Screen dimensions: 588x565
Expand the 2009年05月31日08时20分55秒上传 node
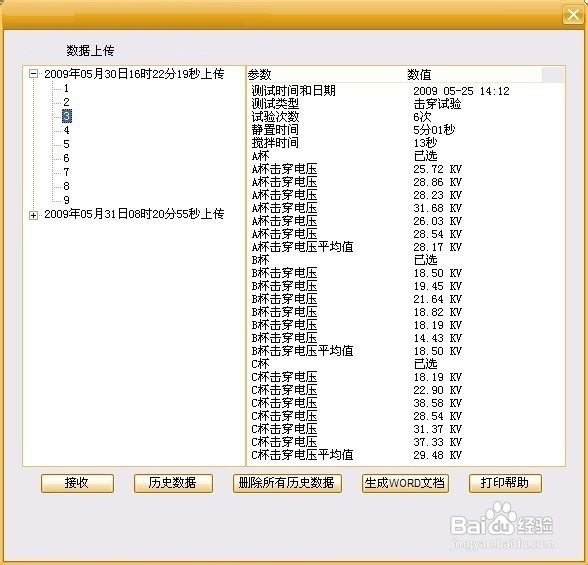coord(33,215)
